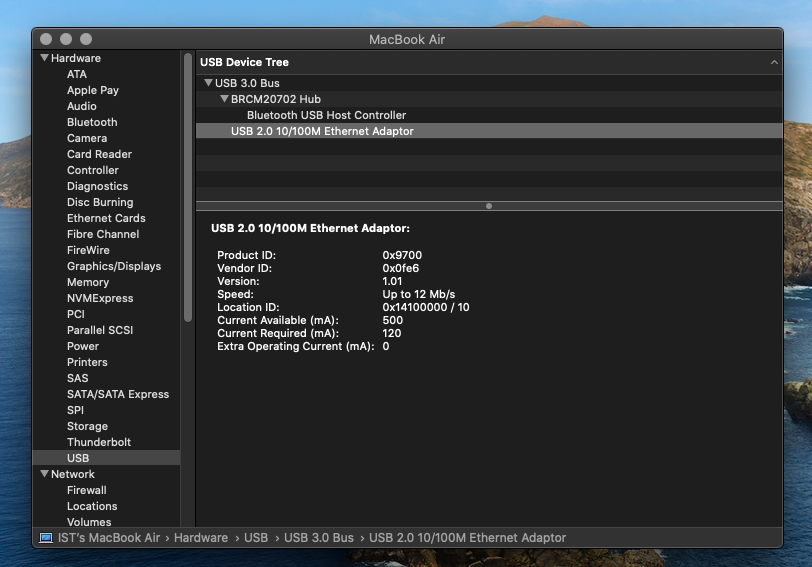Click the Speed value Up to 12 Mb/s
The width and height of the screenshot is (812, 567).
click(418, 294)
